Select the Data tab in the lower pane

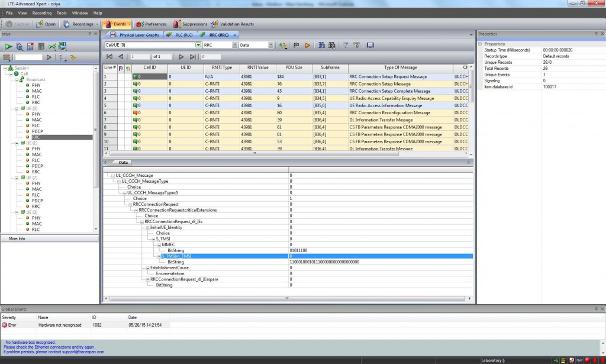point(123,163)
